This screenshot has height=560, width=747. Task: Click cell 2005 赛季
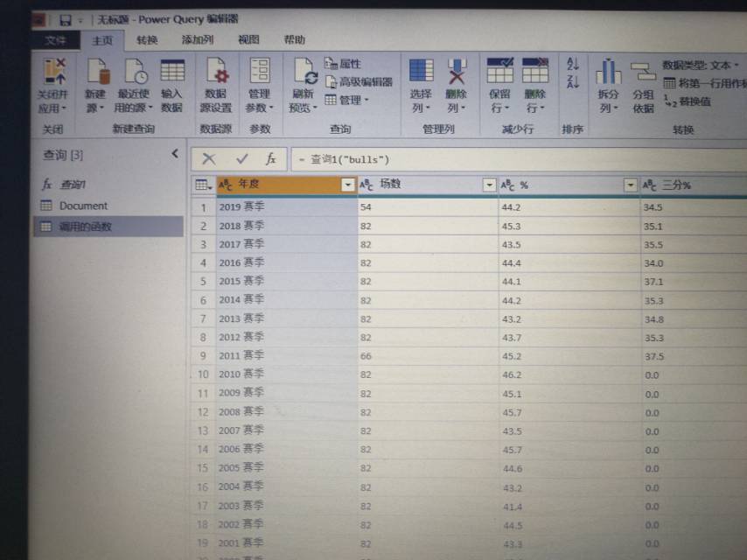286,468
